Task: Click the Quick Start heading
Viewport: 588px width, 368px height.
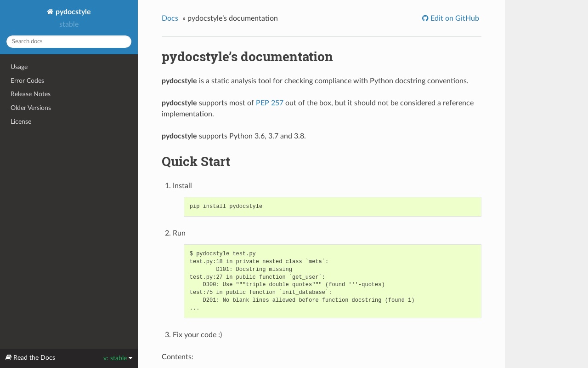Action: pyautogui.click(x=196, y=162)
